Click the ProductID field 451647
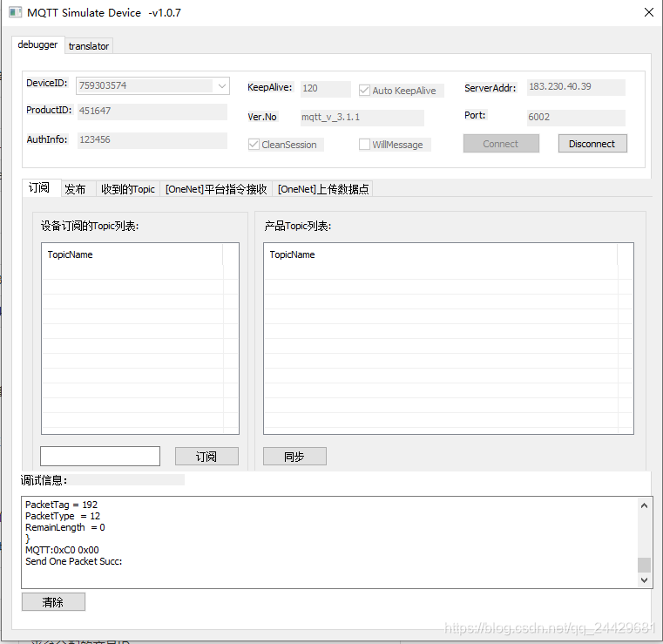This screenshot has width=663, height=644. pyautogui.click(x=152, y=112)
